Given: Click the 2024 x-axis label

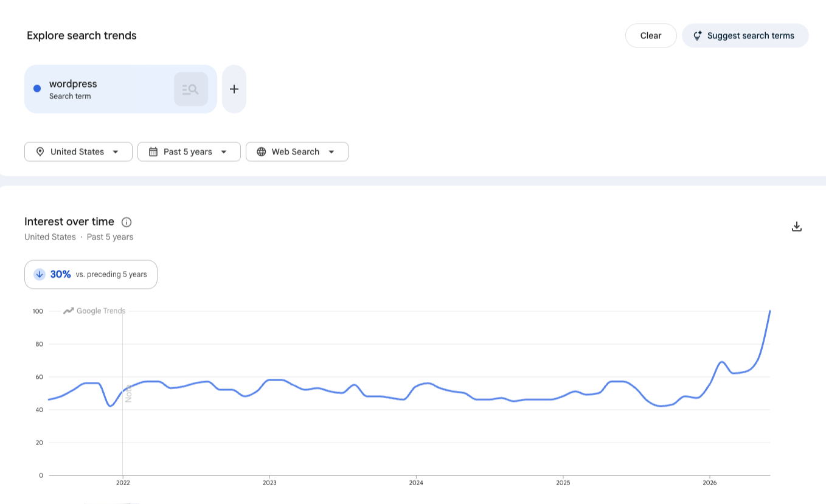Looking at the screenshot, I should (x=416, y=483).
